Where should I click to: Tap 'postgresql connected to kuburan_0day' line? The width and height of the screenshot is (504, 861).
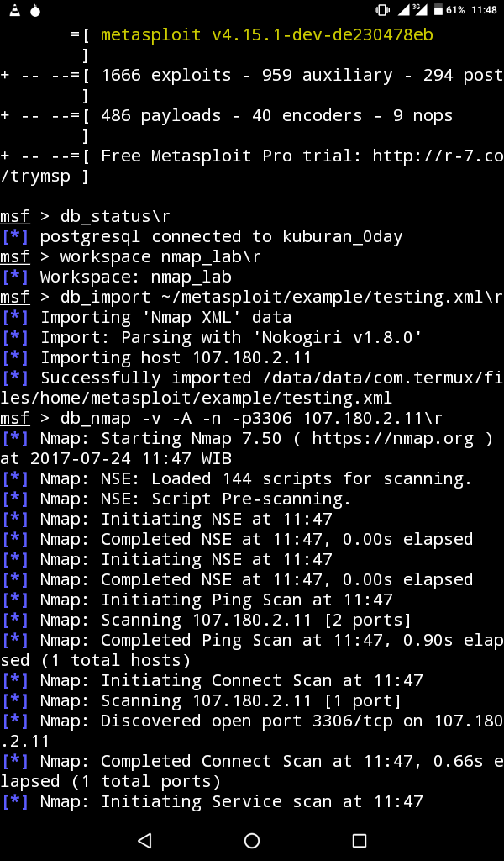202,236
